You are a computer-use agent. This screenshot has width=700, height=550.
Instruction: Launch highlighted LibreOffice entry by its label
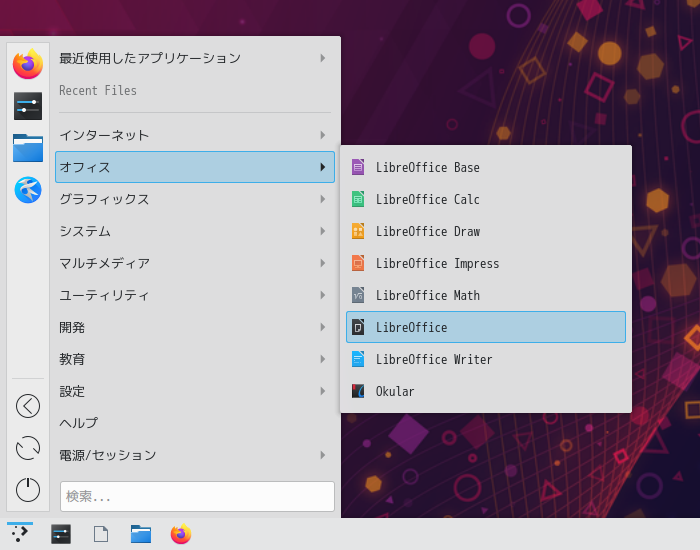tap(412, 327)
